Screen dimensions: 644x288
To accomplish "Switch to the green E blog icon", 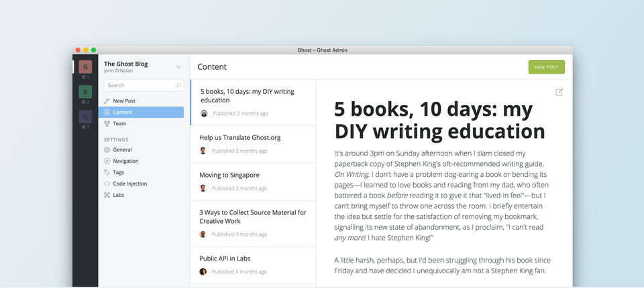I will [x=85, y=92].
